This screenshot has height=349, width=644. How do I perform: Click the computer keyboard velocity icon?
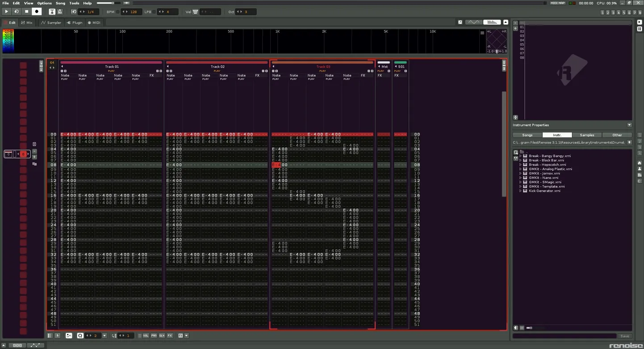tap(195, 12)
